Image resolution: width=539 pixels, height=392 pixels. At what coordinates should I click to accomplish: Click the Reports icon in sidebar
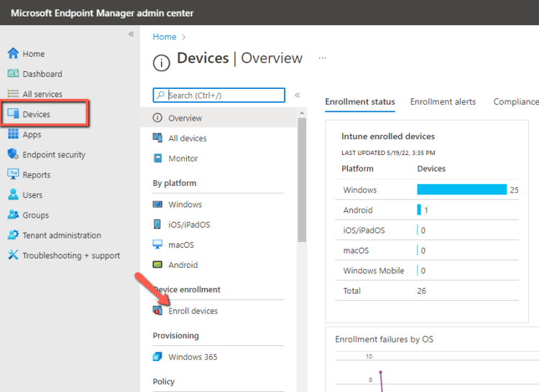[13, 174]
